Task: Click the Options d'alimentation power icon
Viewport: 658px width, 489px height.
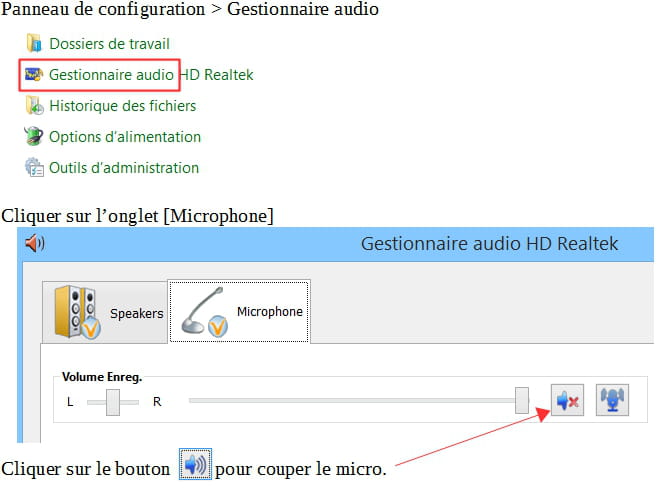Action: (x=34, y=136)
